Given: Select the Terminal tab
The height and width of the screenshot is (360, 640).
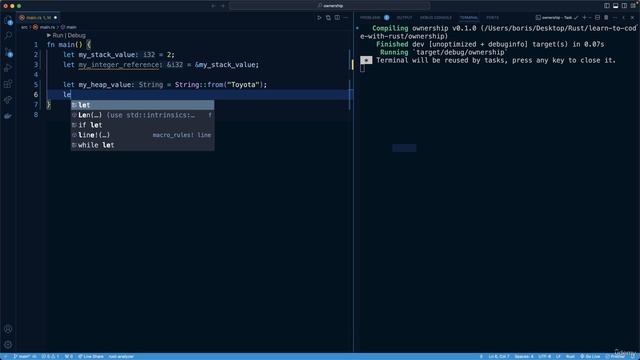Looking at the screenshot, I should pyautogui.click(x=469, y=18).
